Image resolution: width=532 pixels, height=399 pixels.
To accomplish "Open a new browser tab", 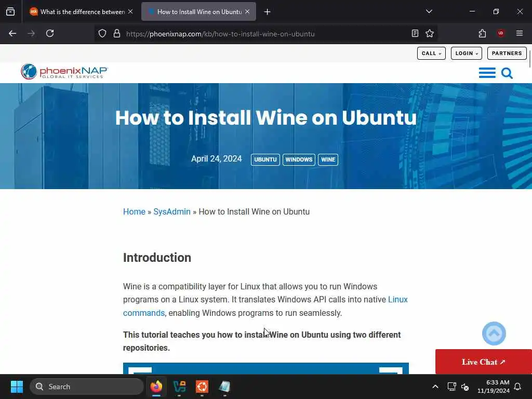I will (268, 12).
